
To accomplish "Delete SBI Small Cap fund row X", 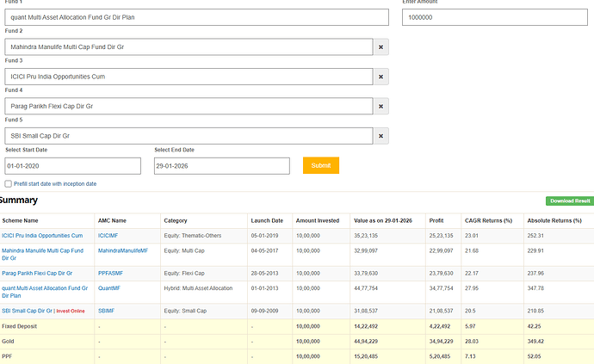I will (x=381, y=136).
